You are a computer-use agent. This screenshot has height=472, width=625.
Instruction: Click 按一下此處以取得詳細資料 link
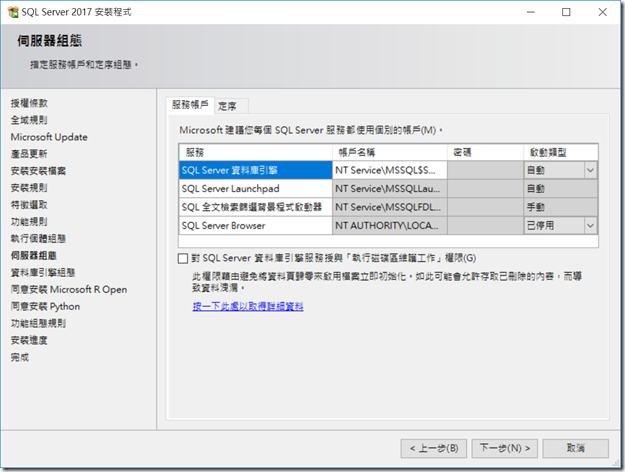pyautogui.click(x=248, y=307)
